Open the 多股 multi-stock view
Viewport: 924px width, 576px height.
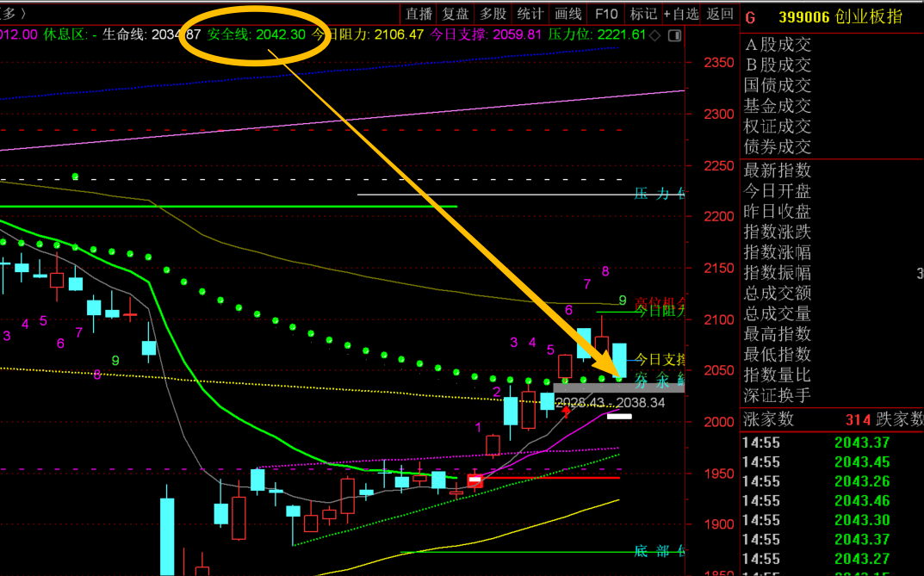tap(493, 14)
